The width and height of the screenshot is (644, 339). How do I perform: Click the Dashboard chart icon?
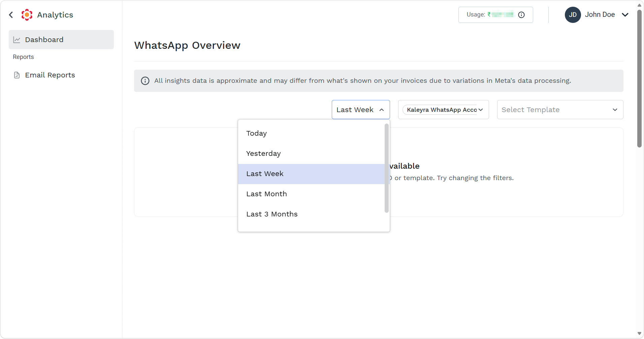pyautogui.click(x=17, y=40)
